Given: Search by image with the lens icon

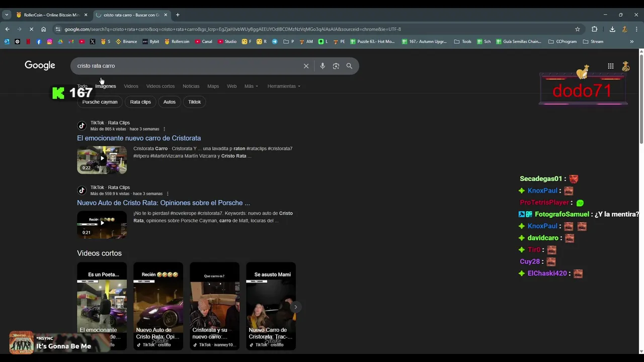Looking at the screenshot, I should (x=336, y=66).
